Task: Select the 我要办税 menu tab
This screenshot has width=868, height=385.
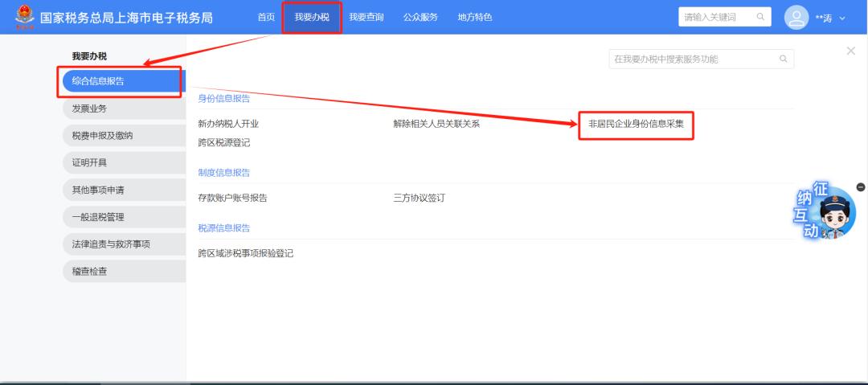Action: click(x=312, y=18)
